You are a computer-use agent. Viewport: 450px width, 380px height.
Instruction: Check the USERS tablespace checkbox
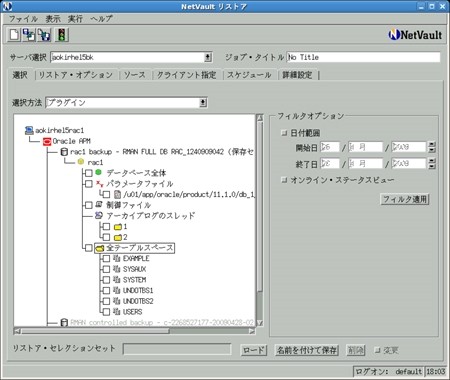pos(106,312)
